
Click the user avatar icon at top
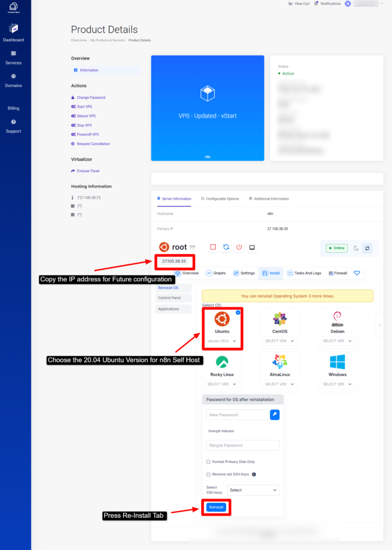pyautogui.click(x=347, y=4)
